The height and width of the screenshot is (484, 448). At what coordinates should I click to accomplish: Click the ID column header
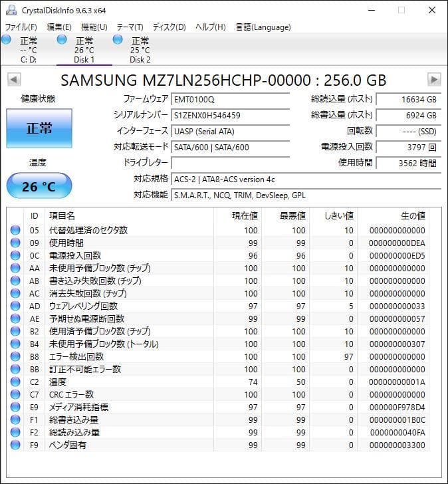click(35, 216)
